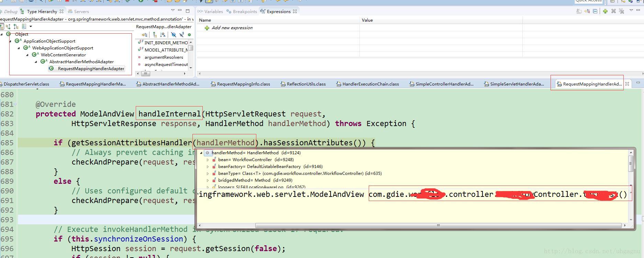Open the ReflectionUtils.class editor tab
This screenshot has height=258, width=644.
tap(303, 84)
